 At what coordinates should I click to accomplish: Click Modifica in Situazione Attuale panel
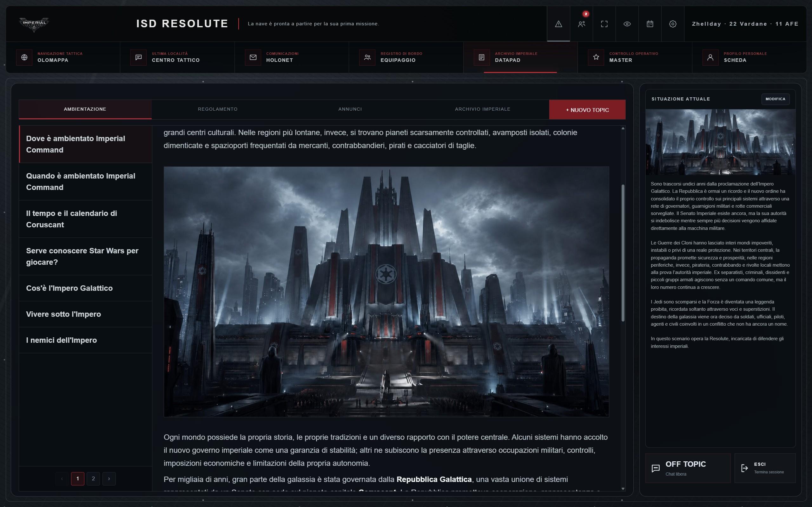pos(776,99)
